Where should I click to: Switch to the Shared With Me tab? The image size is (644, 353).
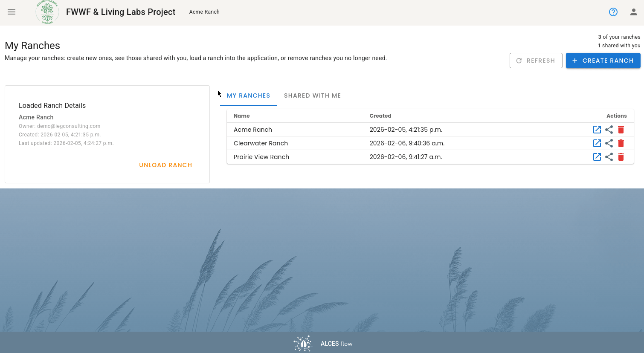[x=313, y=95]
